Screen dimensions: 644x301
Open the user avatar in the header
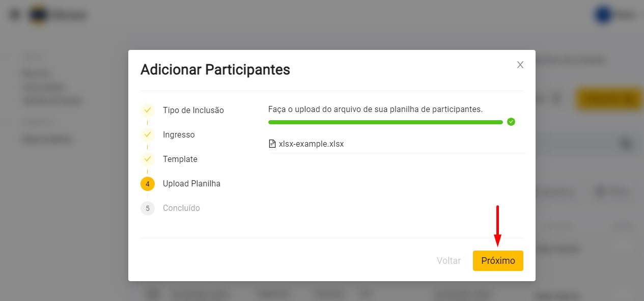point(603,15)
